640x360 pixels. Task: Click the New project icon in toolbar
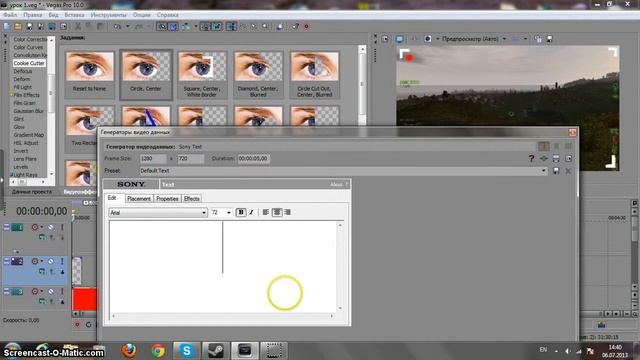7,27
